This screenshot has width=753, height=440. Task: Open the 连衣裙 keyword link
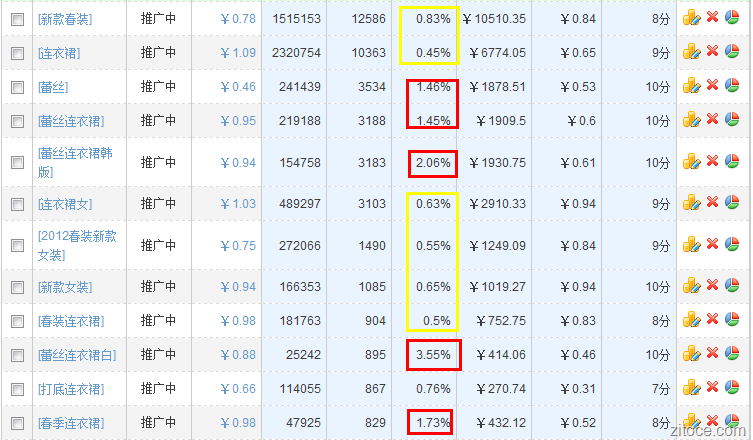[x=59, y=52]
